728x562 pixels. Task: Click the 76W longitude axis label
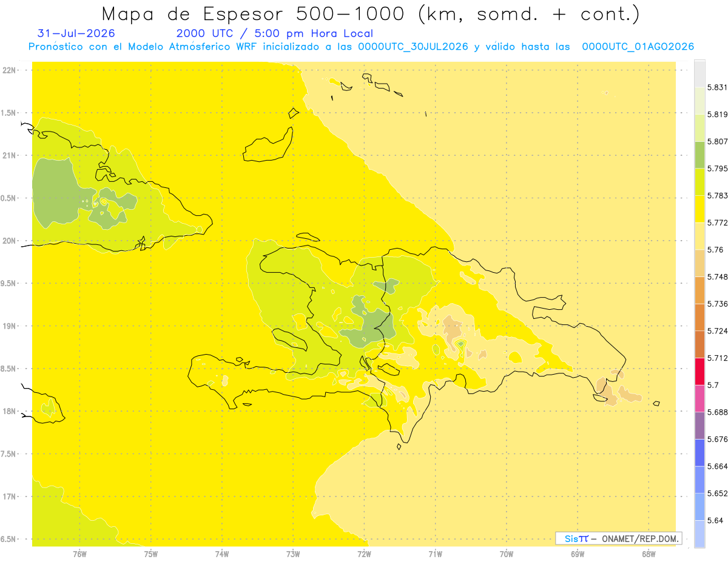(79, 554)
